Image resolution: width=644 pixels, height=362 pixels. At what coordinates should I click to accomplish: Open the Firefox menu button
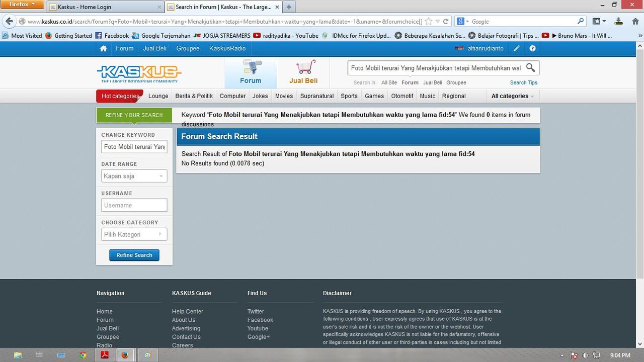[22, 5]
